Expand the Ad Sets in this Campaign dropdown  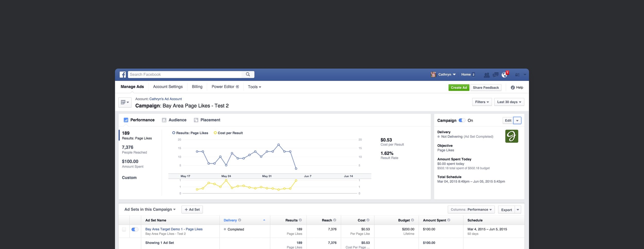click(x=150, y=210)
